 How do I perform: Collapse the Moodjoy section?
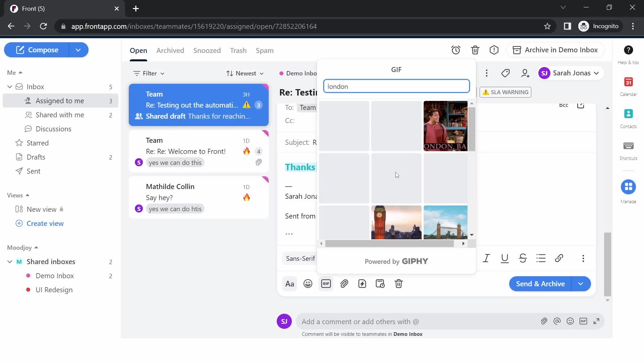click(22, 248)
